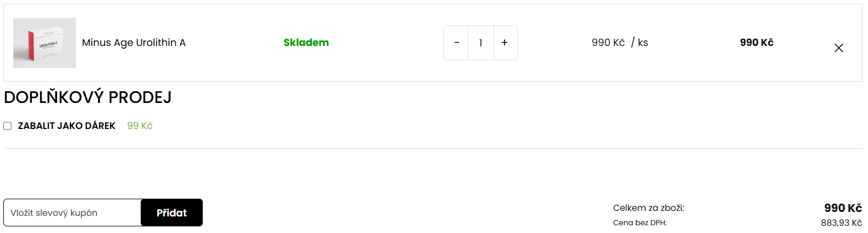Screen dimensions: 868x233
Task: Click the green 99 Kč gift price
Action: click(140, 126)
